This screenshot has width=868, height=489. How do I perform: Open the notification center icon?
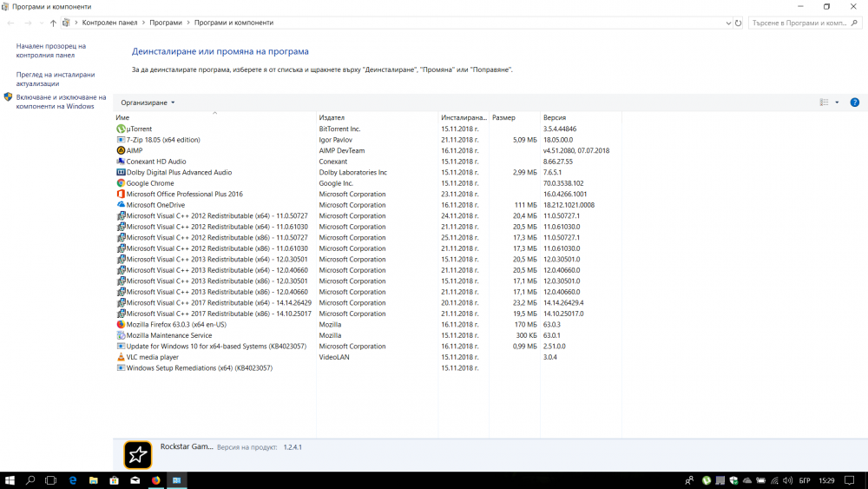tap(850, 480)
